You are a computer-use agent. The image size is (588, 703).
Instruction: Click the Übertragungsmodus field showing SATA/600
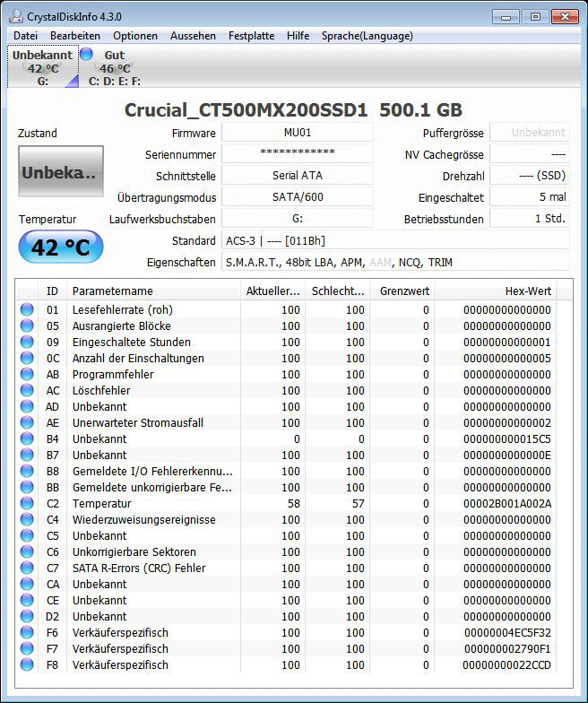click(x=298, y=197)
